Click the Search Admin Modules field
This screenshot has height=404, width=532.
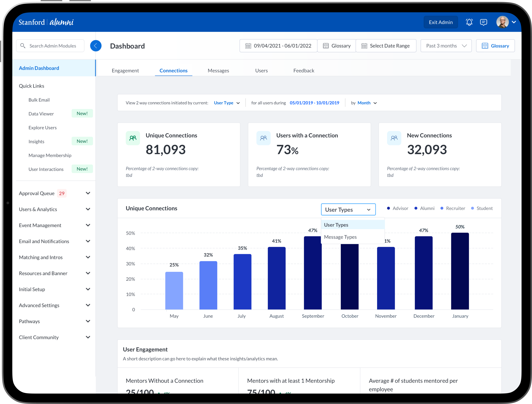(53, 46)
